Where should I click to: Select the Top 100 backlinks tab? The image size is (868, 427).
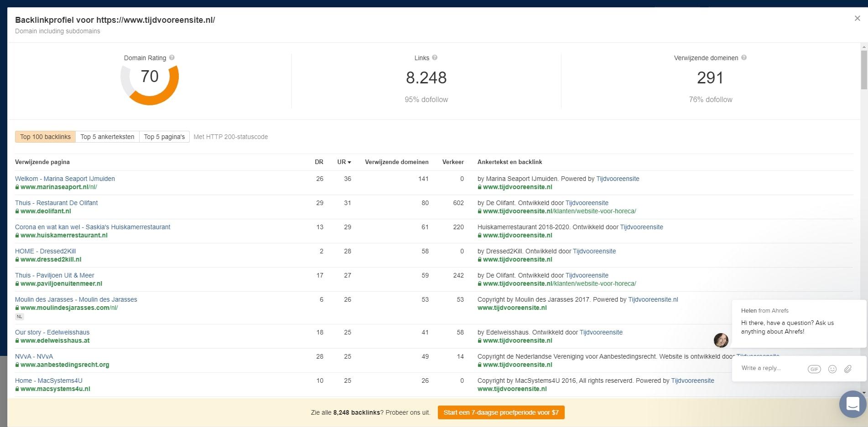coord(45,137)
